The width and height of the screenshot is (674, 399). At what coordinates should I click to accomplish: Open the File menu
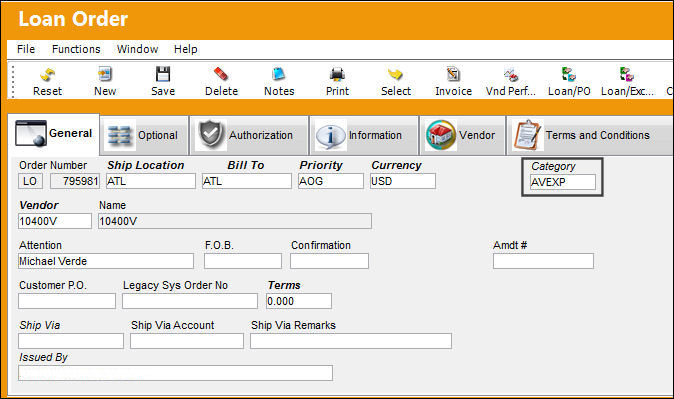(26, 49)
